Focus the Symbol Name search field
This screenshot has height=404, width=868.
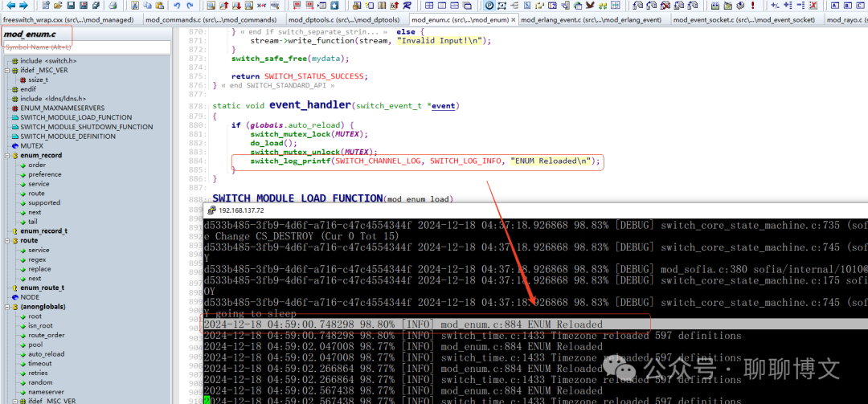[86, 47]
